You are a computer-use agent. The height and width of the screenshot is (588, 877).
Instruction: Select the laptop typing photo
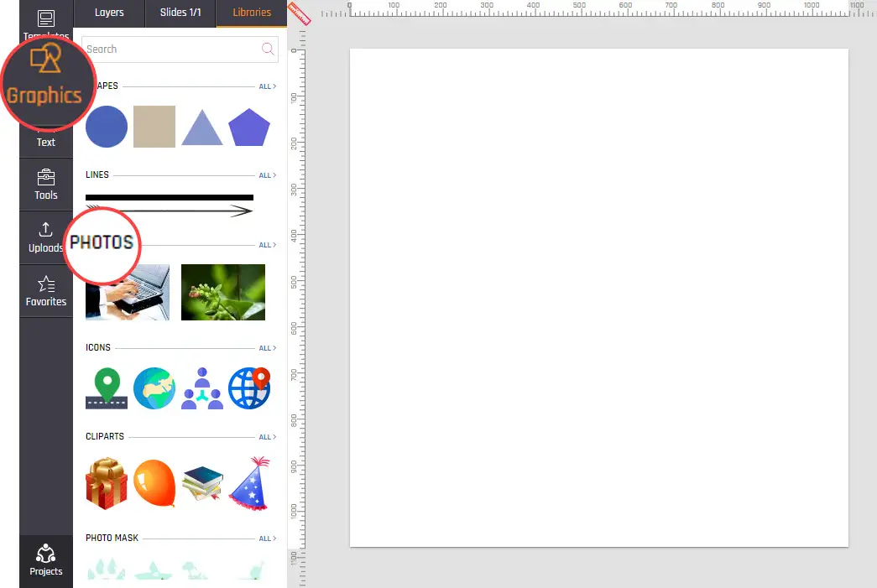(128, 293)
